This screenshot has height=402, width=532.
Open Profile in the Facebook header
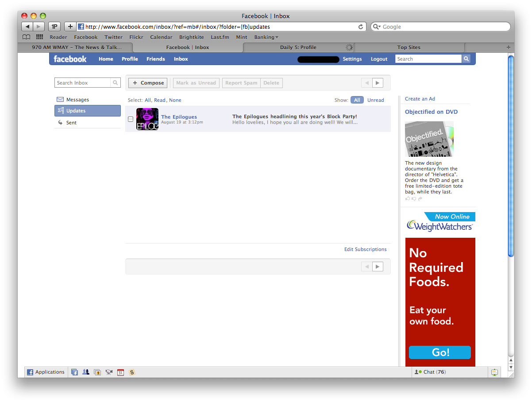(130, 59)
